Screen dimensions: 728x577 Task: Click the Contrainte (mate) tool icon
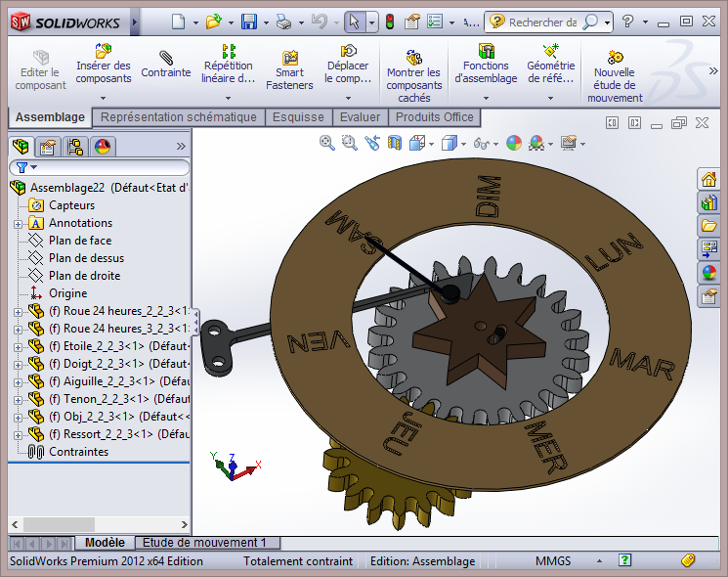coord(166,58)
